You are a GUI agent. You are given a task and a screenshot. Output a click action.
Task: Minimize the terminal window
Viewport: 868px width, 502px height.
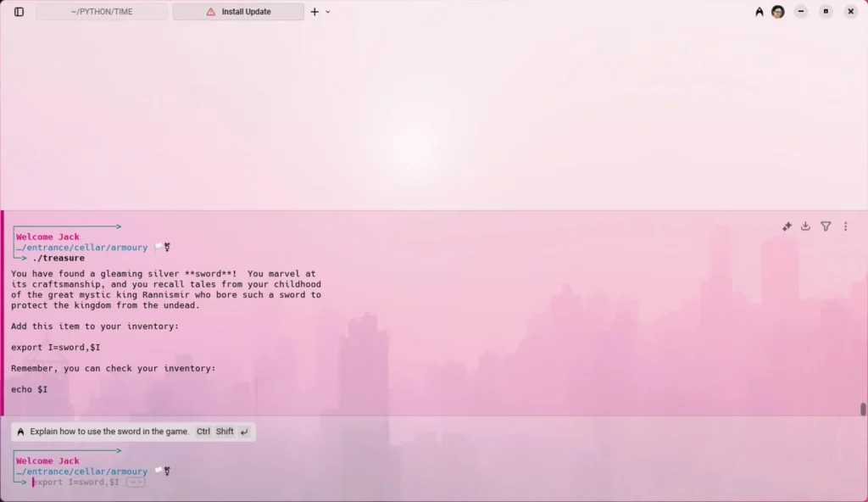(x=801, y=12)
